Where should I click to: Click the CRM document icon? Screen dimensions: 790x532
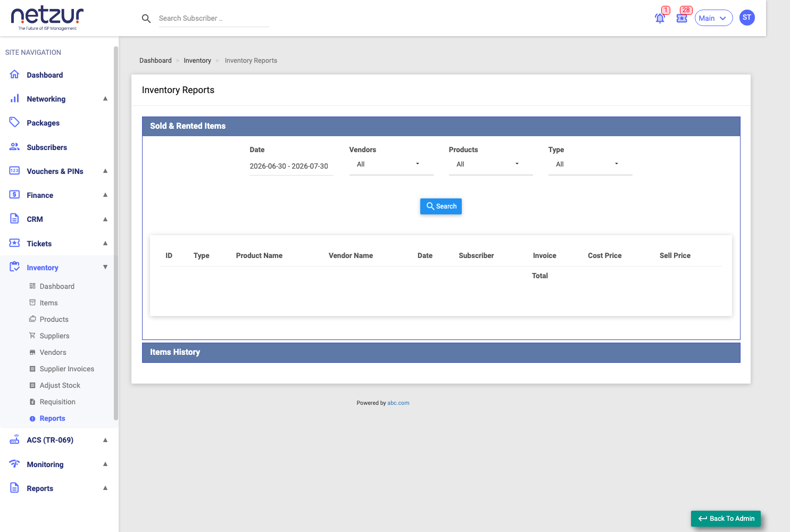pyautogui.click(x=14, y=219)
